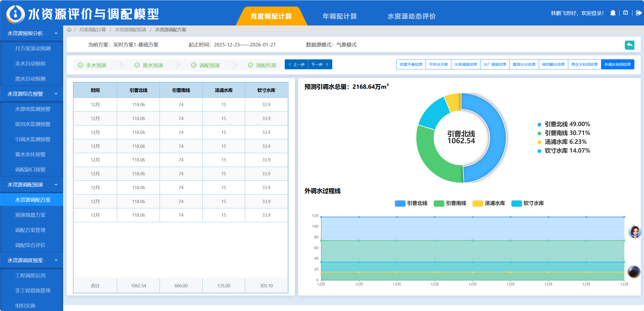Click the 上一步 button
The height and width of the screenshot is (311, 644).
(x=296, y=65)
